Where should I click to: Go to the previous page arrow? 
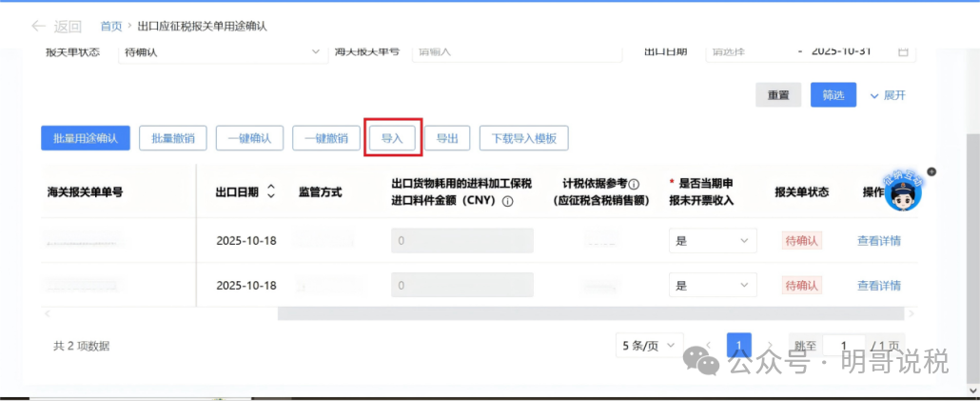[707, 346]
